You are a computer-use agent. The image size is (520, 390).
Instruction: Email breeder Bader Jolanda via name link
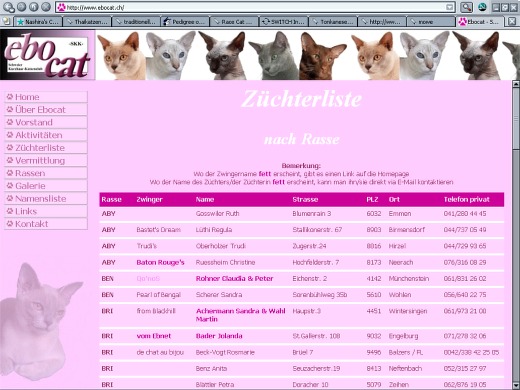click(x=219, y=336)
